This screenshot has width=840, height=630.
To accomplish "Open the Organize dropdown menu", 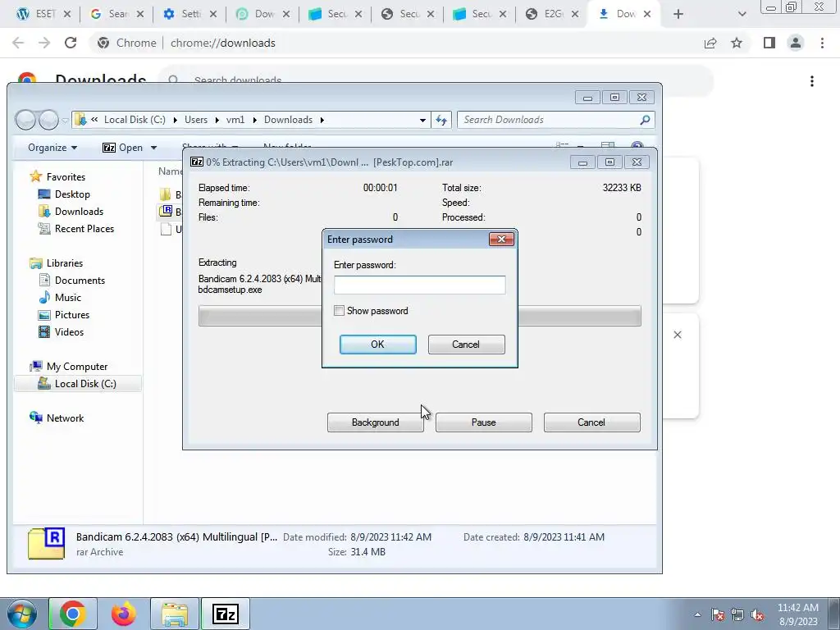I will pos(52,148).
